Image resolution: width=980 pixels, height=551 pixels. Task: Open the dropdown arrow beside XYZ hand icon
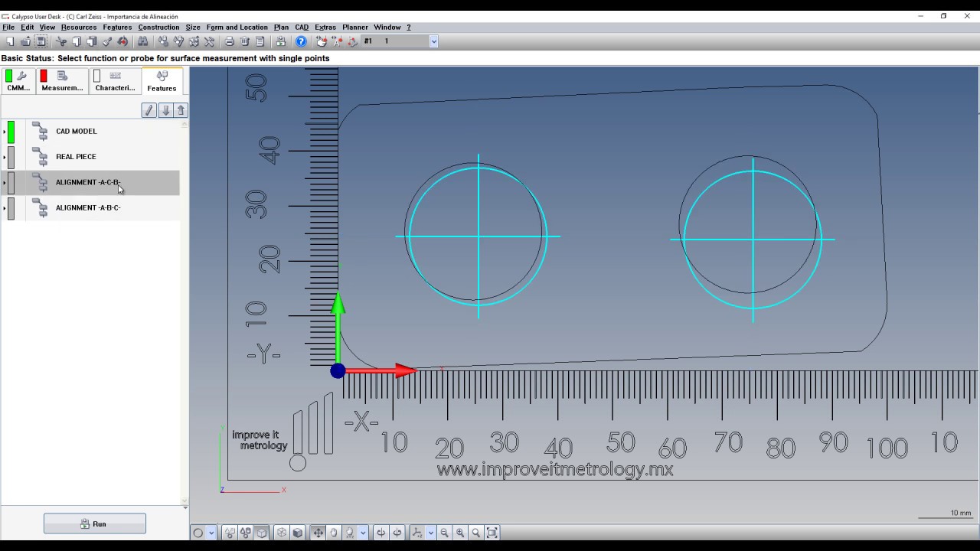pyautogui.click(x=363, y=533)
